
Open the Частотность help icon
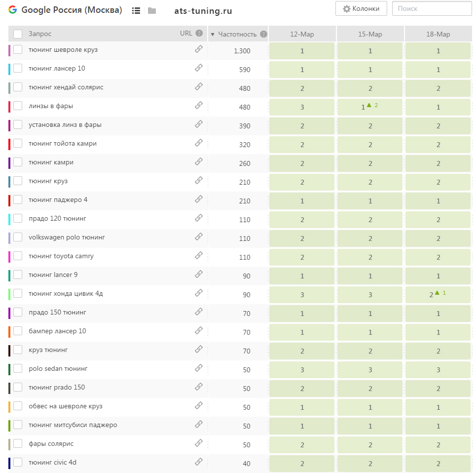coord(264,34)
